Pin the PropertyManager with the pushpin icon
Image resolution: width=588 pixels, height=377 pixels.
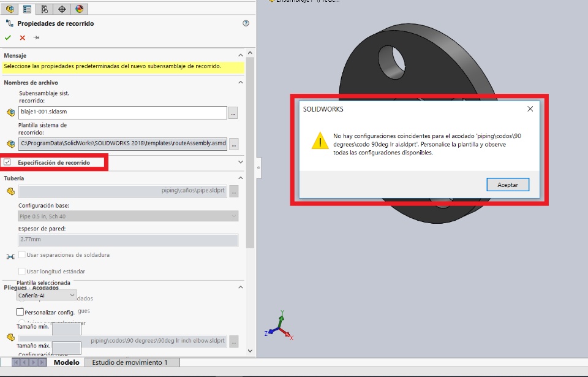(36, 37)
